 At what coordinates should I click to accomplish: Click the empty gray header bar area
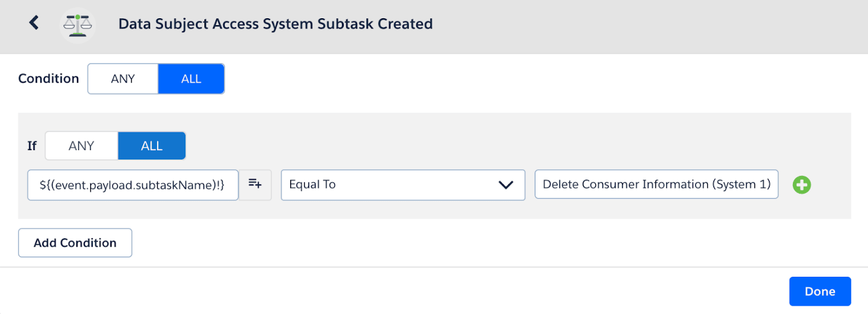(631, 25)
